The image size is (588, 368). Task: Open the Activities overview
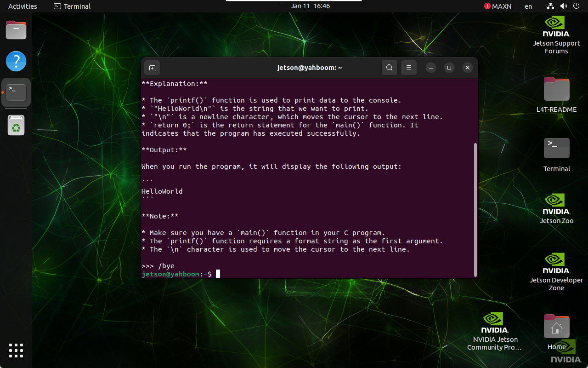click(x=23, y=6)
